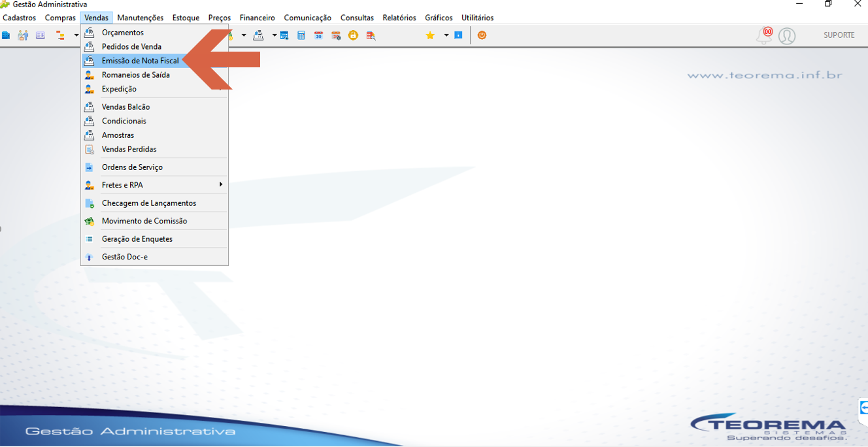The image size is (868, 447).
Task: Open the calculator toolbar icon
Action: [301, 35]
